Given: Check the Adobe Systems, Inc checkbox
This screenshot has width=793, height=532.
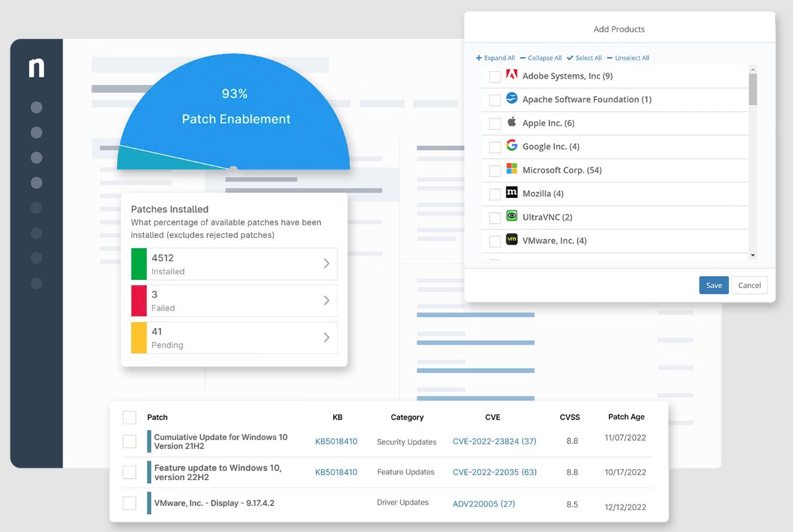Looking at the screenshot, I should click(x=495, y=77).
